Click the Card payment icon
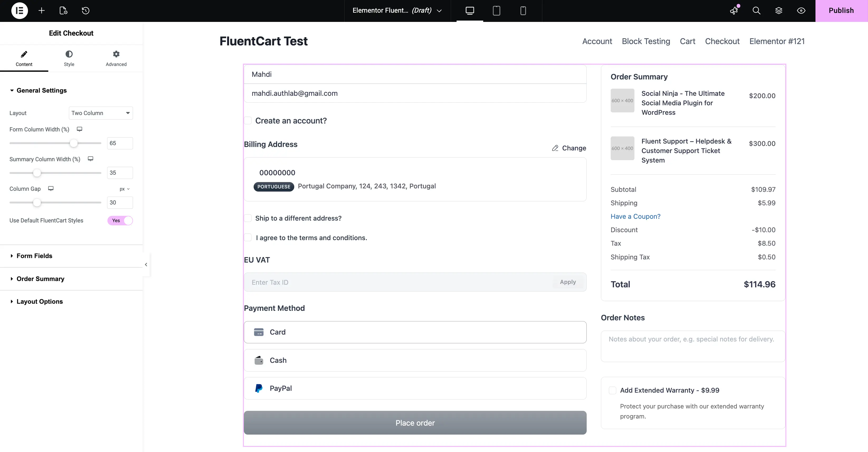The height and width of the screenshot is (452, 868). tap(258, 332)
